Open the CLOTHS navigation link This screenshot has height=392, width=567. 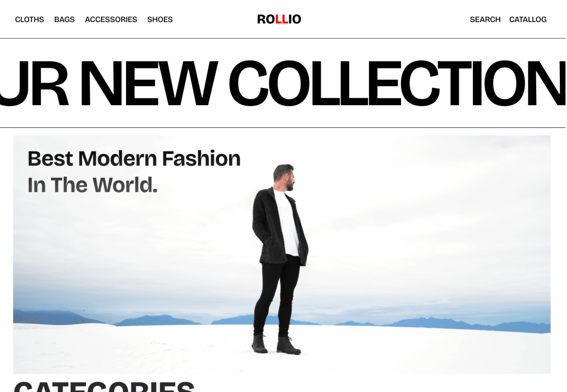(30, 19)
